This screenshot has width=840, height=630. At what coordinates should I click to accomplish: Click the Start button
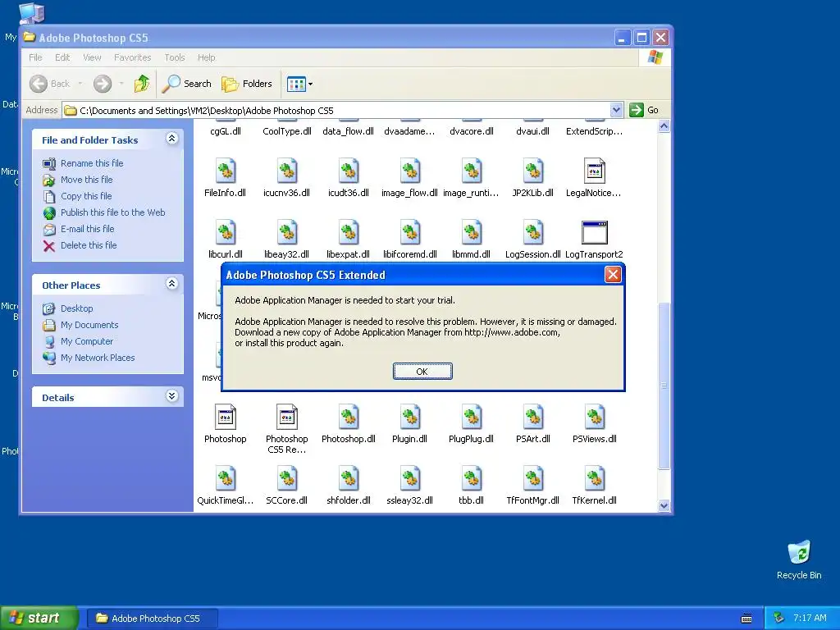pyautogui.click(x=38, y=618)
